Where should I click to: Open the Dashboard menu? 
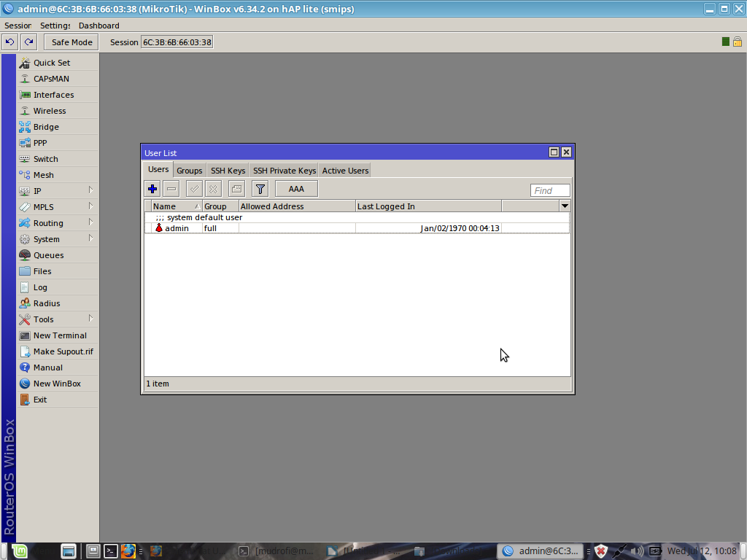click(x=99, y=26)
